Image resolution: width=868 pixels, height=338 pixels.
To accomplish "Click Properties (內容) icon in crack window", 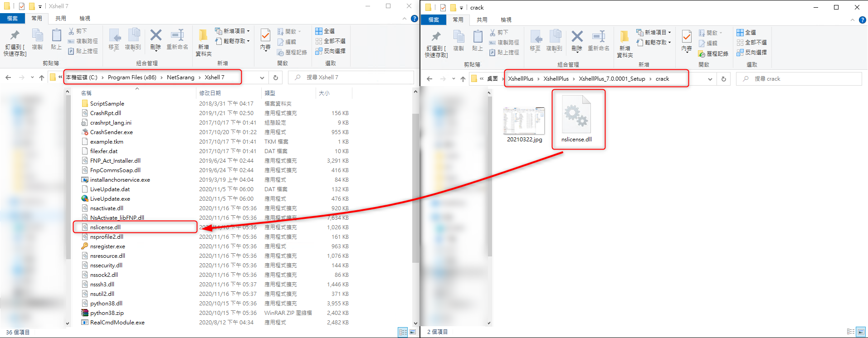I will click(x=687, y=37).
